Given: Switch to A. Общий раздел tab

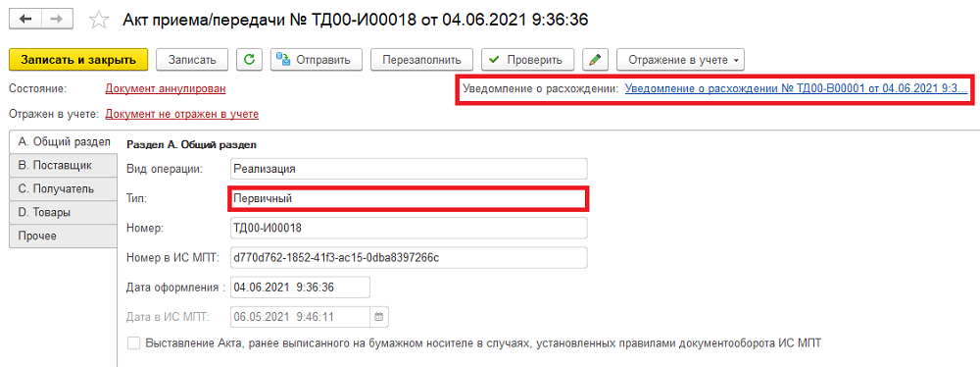Looking at the screenshot, I should tap(63, 141).
